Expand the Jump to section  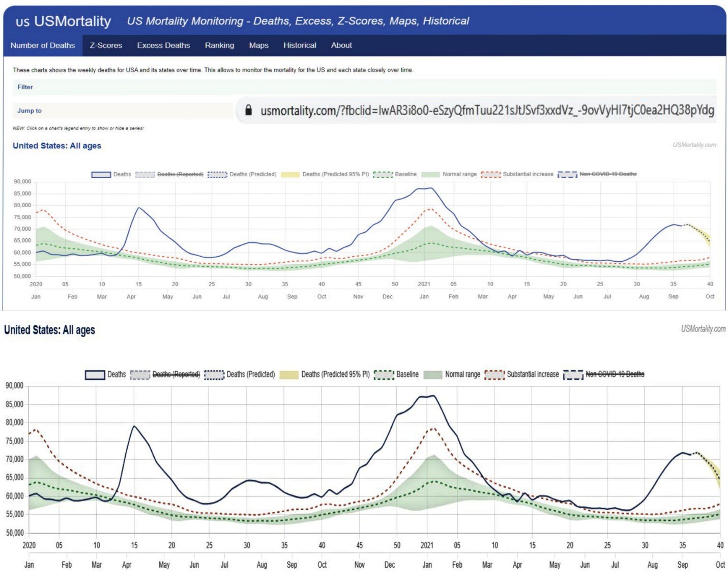(x=30, y=110)
